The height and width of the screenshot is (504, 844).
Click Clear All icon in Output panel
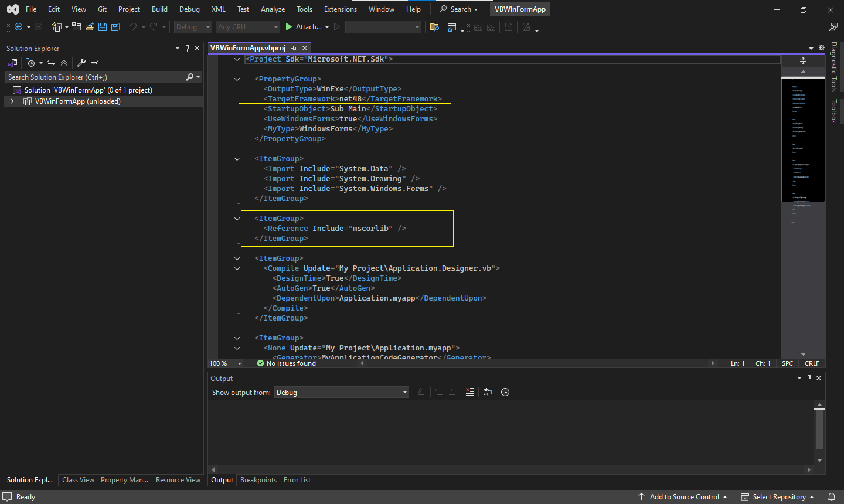pyautogui.click(x=470, y=392)
